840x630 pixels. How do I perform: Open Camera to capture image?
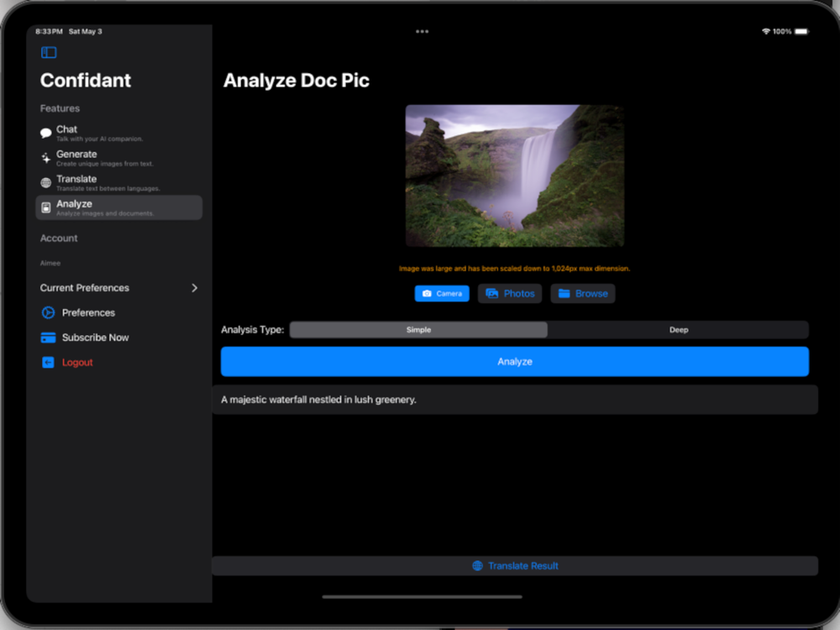[x=442, y=293]
